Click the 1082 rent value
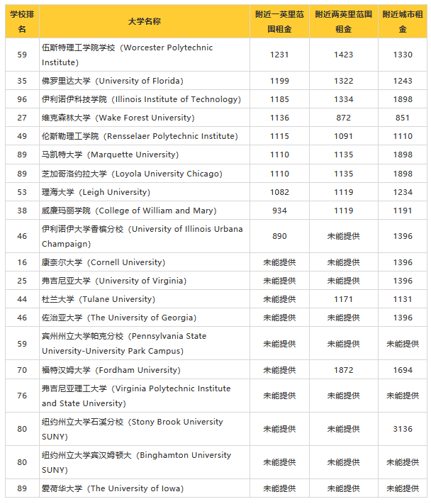 (x=279, y=192)
